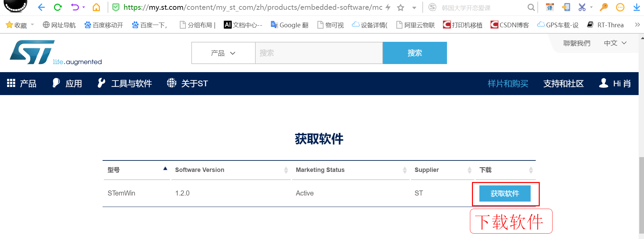Open the 设备详情 bookmark
The width and height of the screenshot is (644, 239).
[x=370, y=25]
